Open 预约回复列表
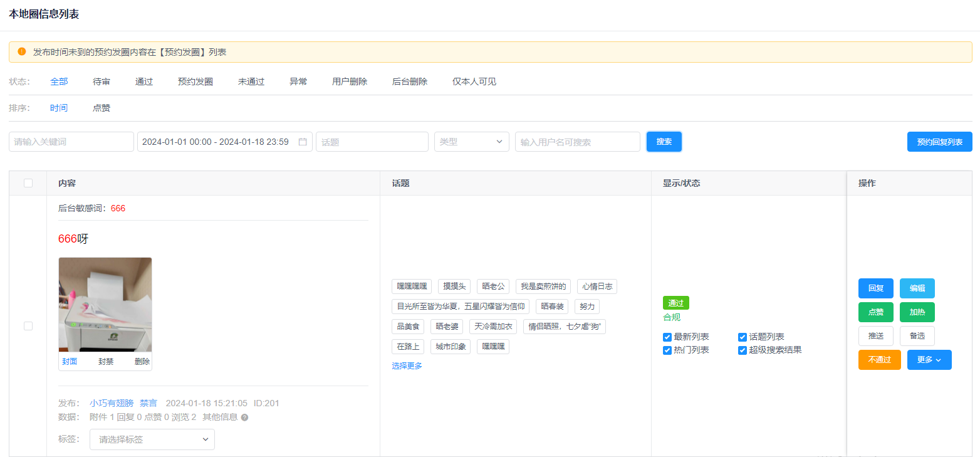 (940, 142)
